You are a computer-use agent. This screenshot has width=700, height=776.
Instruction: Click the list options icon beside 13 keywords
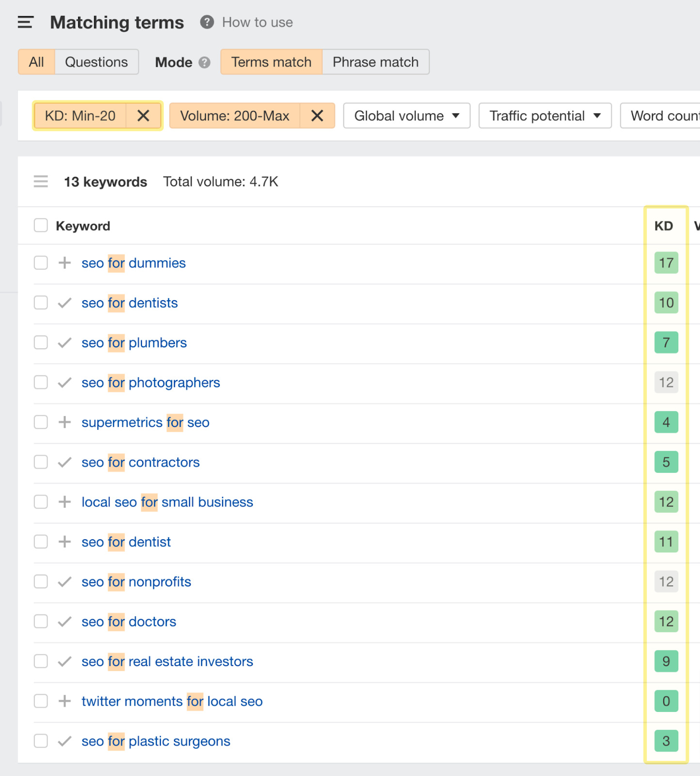click(41, 182)
